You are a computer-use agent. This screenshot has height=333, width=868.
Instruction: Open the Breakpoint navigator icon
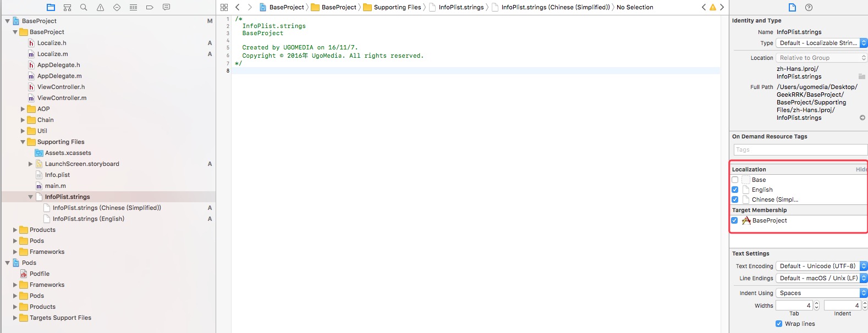click(x=150, y=7)
